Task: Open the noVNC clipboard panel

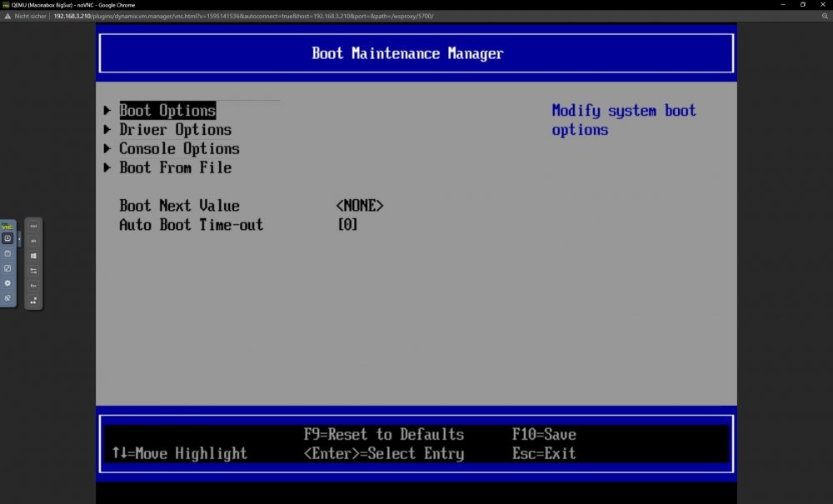Action: 7,253
